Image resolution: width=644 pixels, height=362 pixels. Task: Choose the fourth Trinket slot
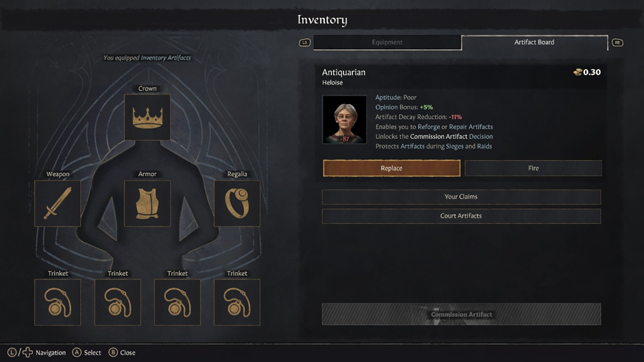(237, 302)
